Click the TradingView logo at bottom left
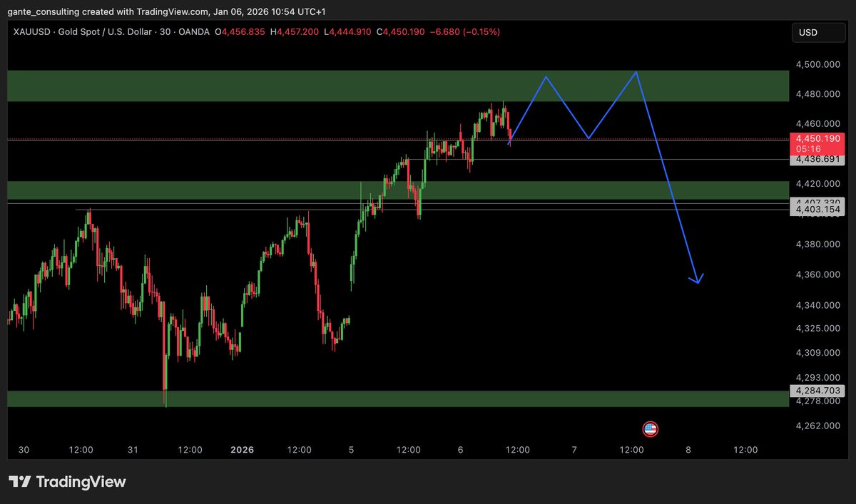 (x=67, y=482)
